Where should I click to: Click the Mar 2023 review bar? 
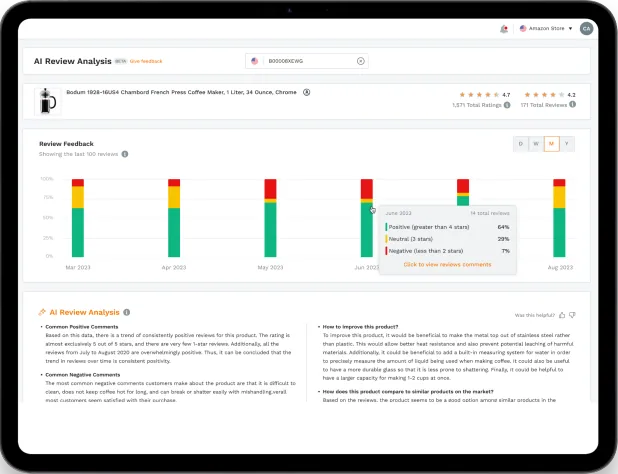point(78,219)
